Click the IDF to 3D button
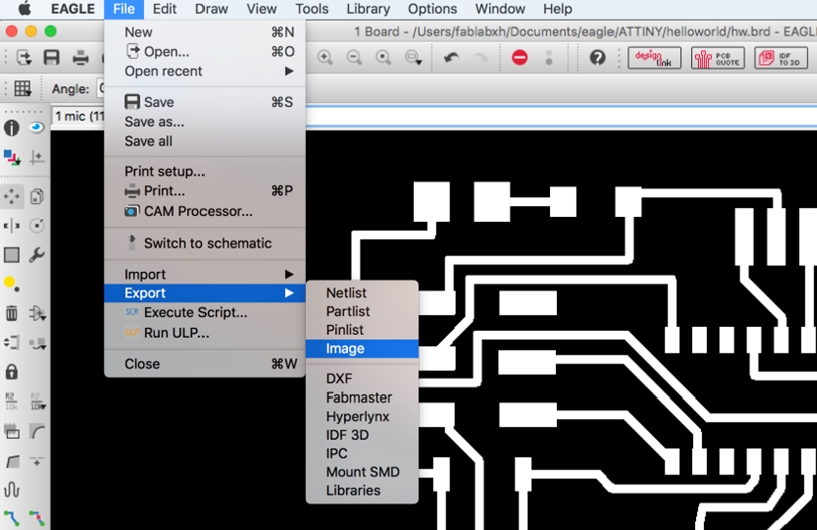The height and width of the screenshot is (530, 817). coord(781,58)
